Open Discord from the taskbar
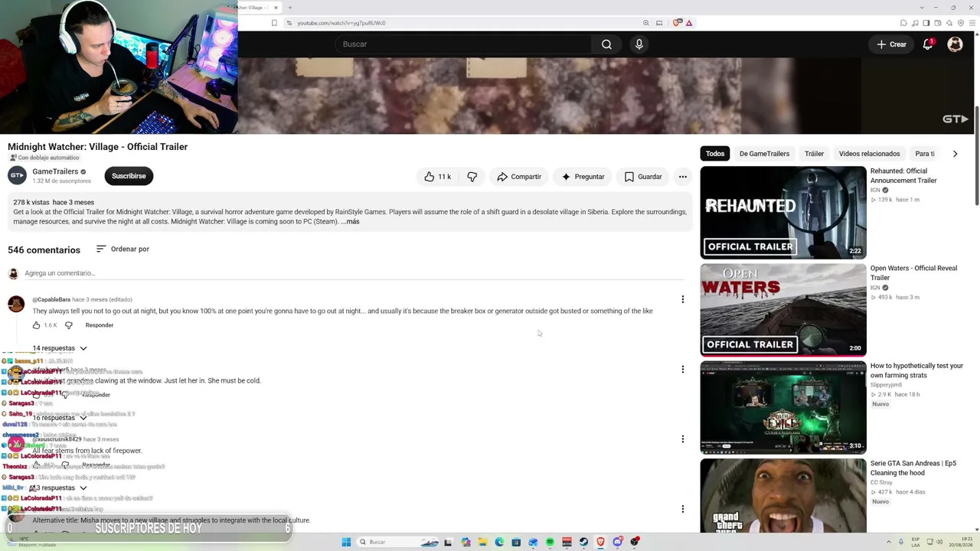Image resolution: width=980 pixels, height=551 pixels. point(617,543)
